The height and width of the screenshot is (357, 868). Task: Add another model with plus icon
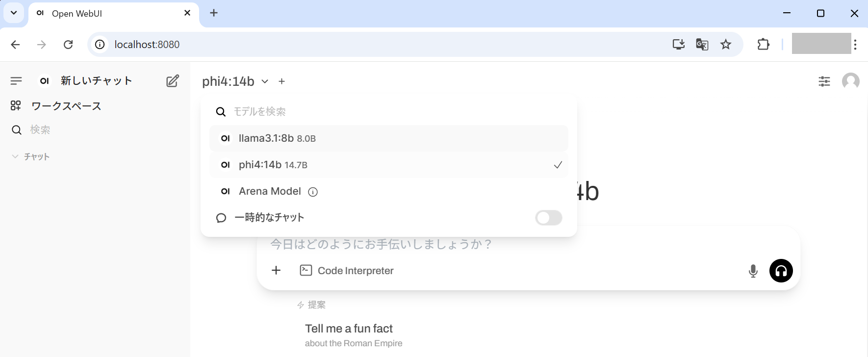pos(281,81)
